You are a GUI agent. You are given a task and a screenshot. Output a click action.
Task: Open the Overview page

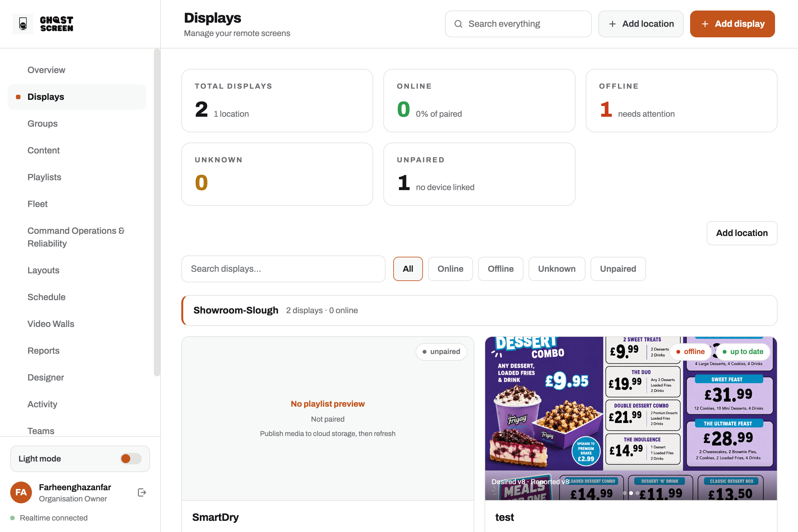tap(46, 70)
